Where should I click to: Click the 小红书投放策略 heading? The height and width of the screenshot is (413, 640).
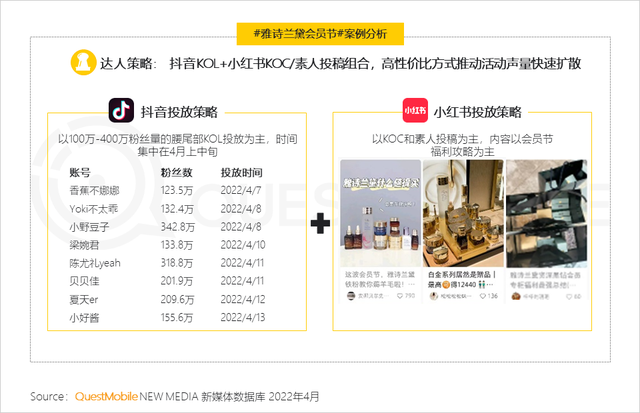(x=478, y=112)
